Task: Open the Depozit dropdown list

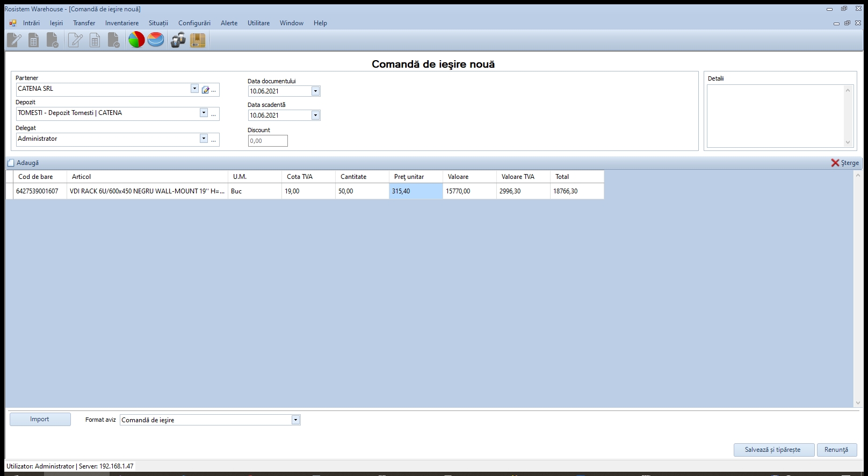Action: [x=204, y=113]
